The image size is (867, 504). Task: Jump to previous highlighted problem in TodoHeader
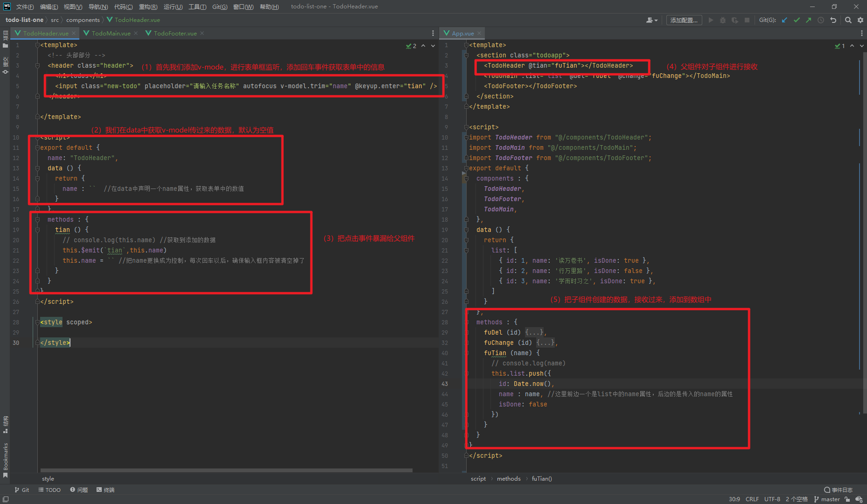423,46
